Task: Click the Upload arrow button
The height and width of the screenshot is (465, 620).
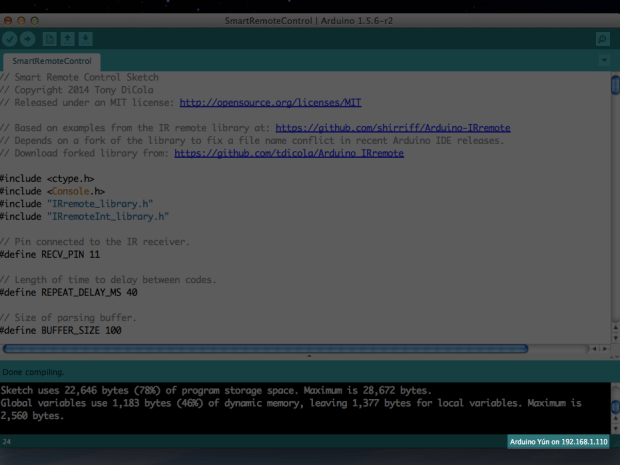Action: tap(28, 39)
